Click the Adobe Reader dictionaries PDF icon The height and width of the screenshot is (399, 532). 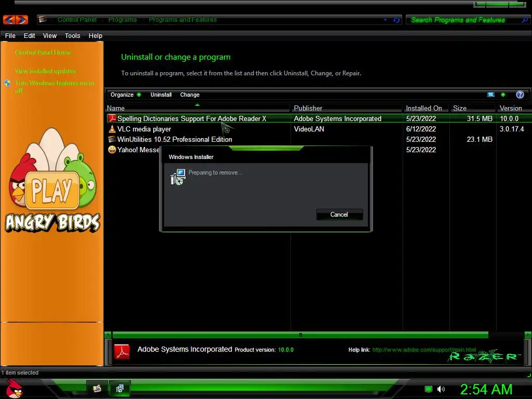point(112,118)
